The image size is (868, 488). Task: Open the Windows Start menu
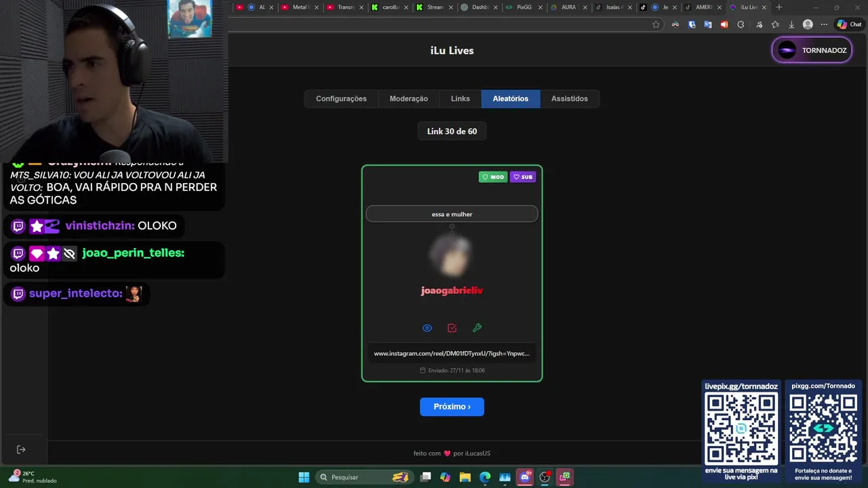304,477
